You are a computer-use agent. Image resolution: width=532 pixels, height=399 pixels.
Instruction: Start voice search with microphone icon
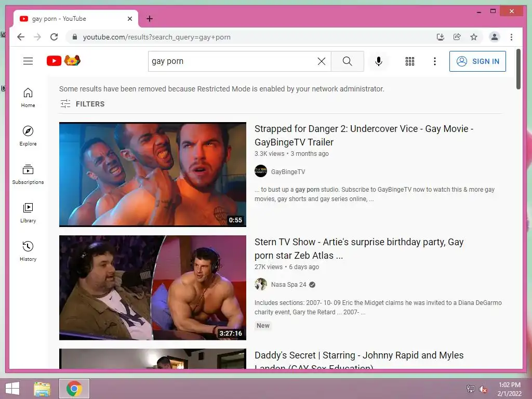click(379, 61)
